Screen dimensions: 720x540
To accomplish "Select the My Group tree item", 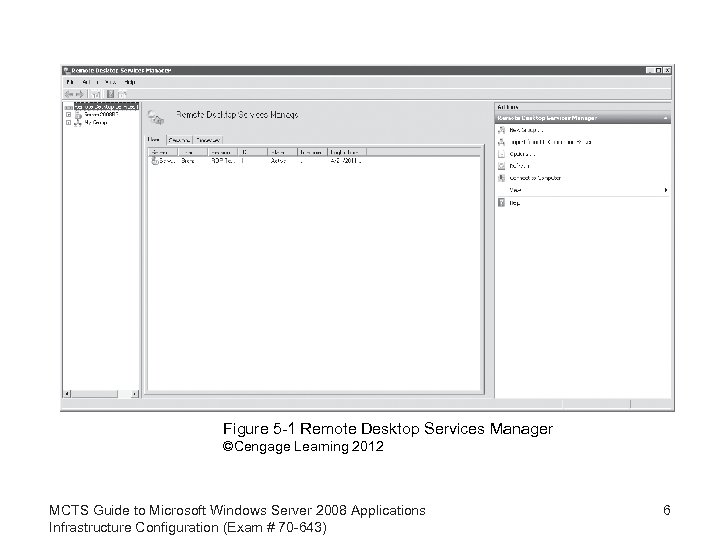I will coord(96,123).
